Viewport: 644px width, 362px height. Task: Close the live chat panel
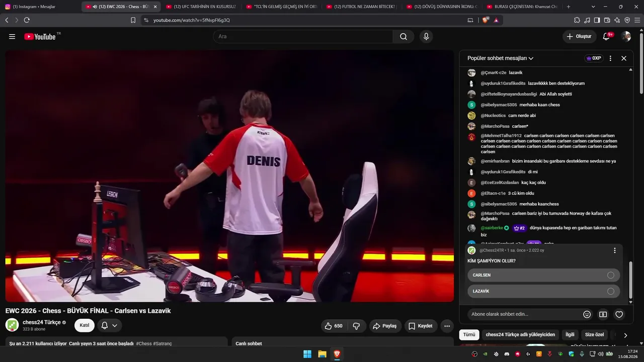click(x=624, y=58)
